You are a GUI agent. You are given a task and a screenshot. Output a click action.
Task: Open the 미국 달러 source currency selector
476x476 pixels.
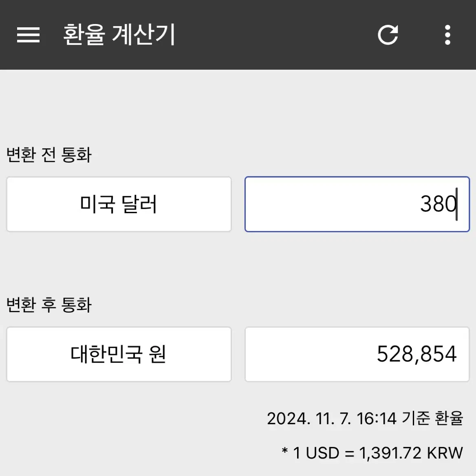[x=119, y=204]
